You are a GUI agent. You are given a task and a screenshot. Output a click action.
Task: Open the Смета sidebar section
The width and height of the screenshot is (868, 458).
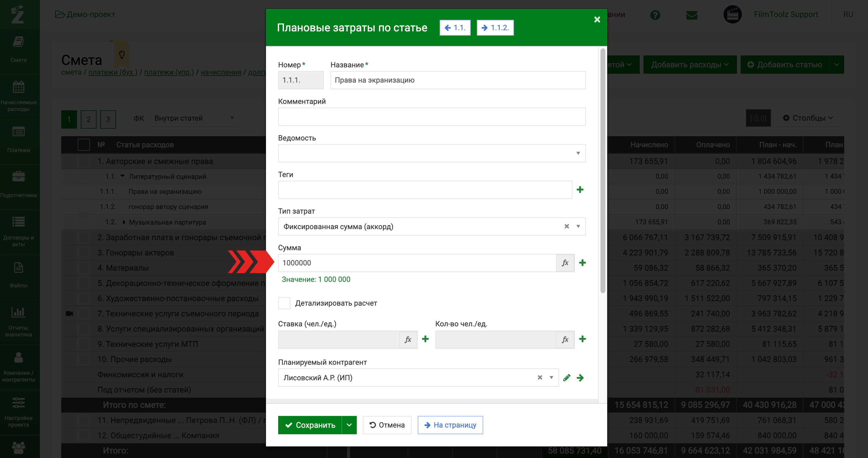[x=19, y=50]
